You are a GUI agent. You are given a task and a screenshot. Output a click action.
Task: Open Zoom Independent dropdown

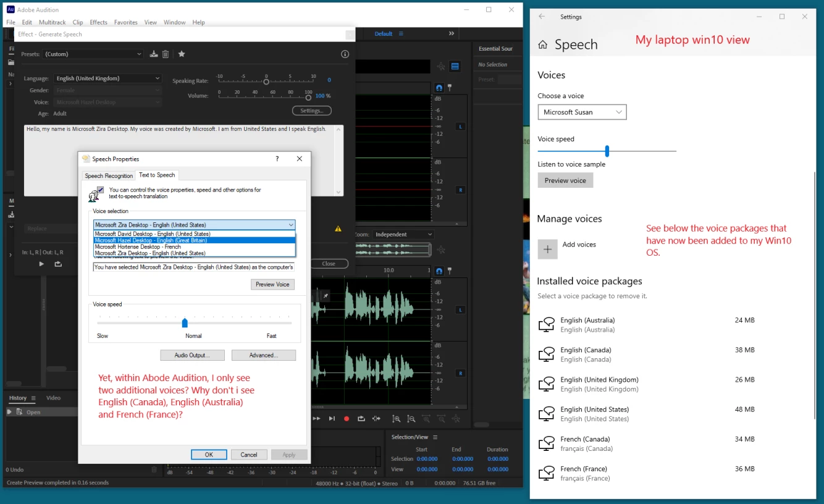(403, 235)
